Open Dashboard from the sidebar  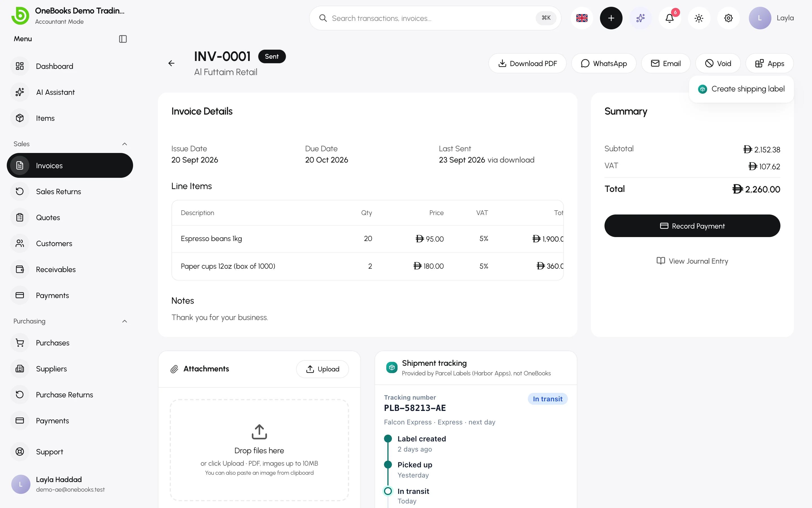point(70,66)
